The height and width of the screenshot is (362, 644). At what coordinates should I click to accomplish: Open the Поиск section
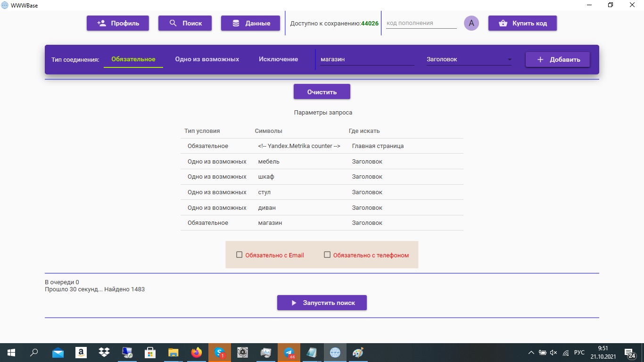coord(185,23)
